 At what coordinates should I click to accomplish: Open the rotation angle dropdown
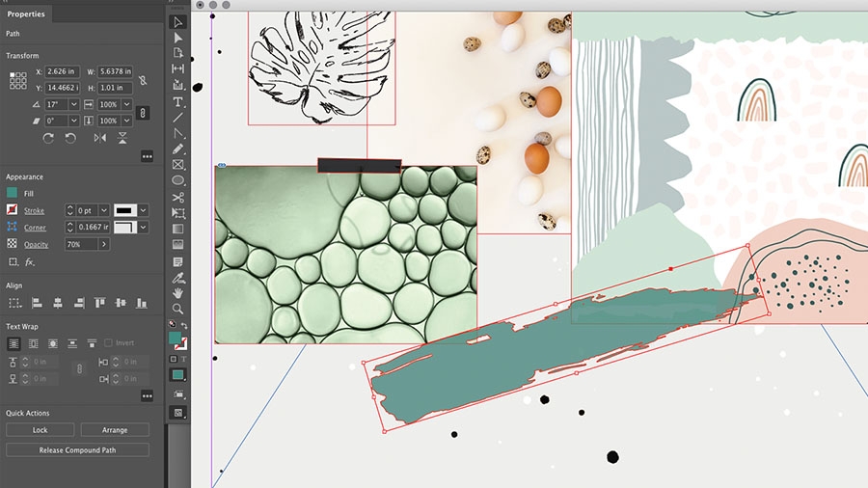point(73,104)
